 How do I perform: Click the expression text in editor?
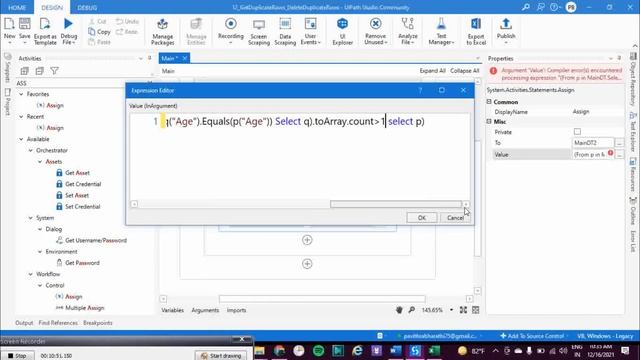pyautogui.click(x=294, y=121)
